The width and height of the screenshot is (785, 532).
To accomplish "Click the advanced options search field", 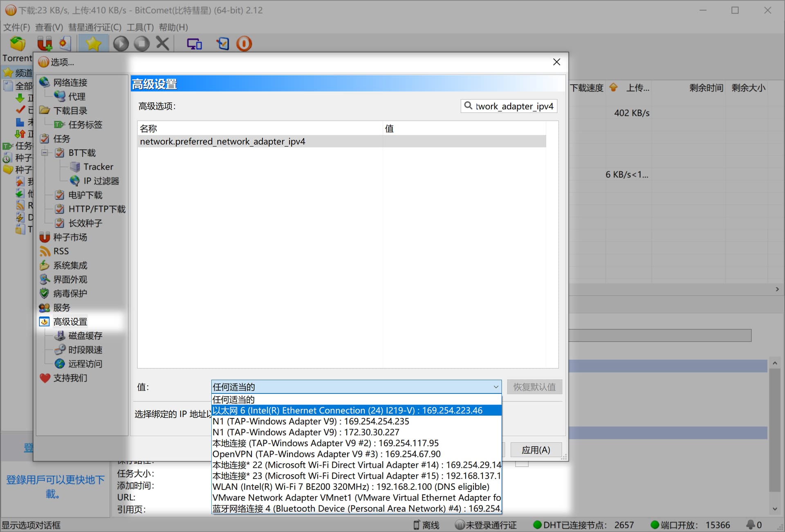I will tap(509, 106).
